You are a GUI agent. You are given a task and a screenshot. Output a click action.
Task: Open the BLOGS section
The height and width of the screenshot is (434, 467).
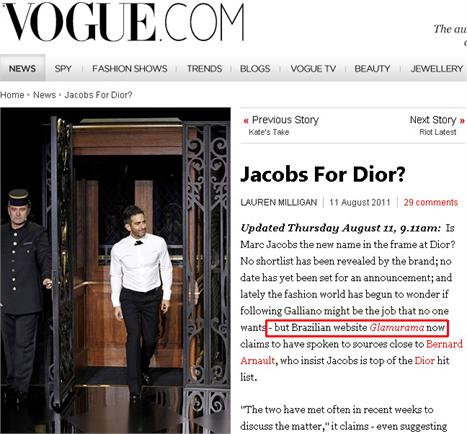pos(255,69)
